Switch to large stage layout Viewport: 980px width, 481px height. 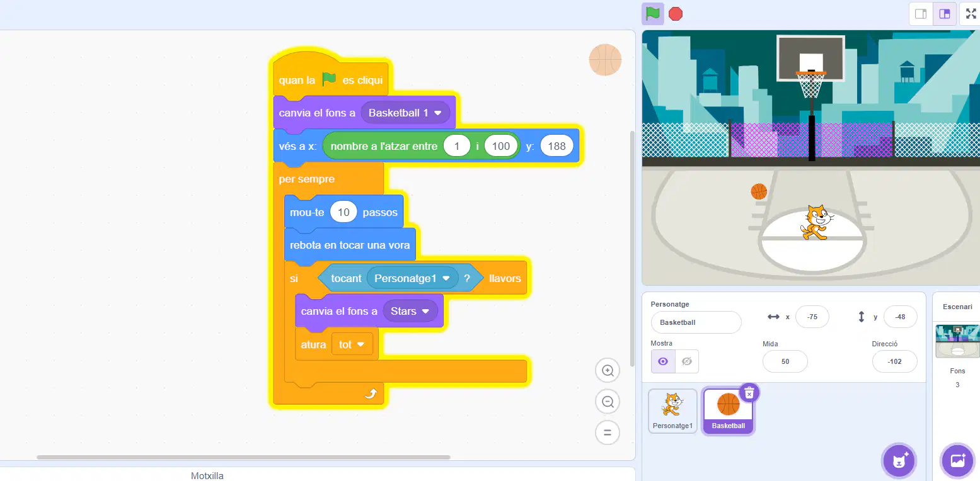(x=945, y=14)
